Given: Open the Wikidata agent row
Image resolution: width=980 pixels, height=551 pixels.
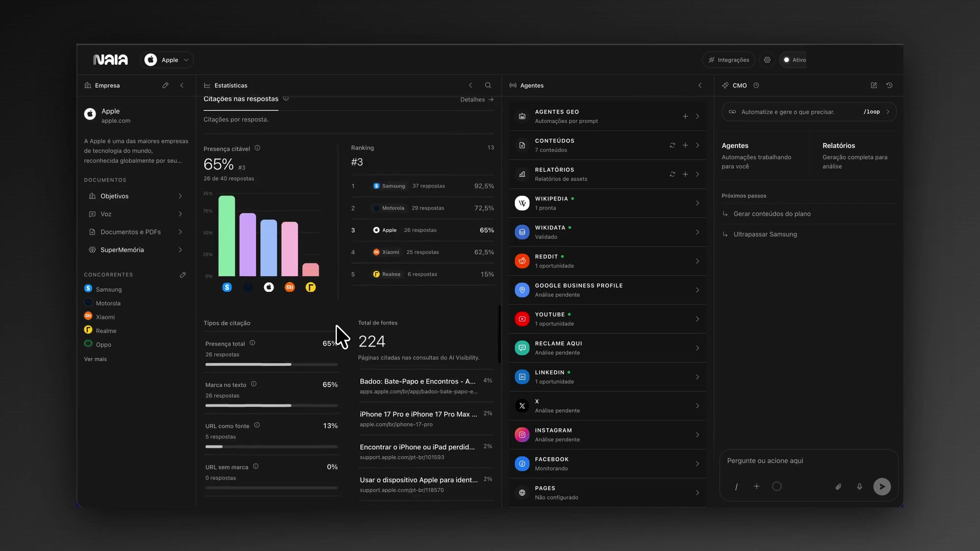Looking at the screenshot, I should pyautogui.click(x=608, y=232).
